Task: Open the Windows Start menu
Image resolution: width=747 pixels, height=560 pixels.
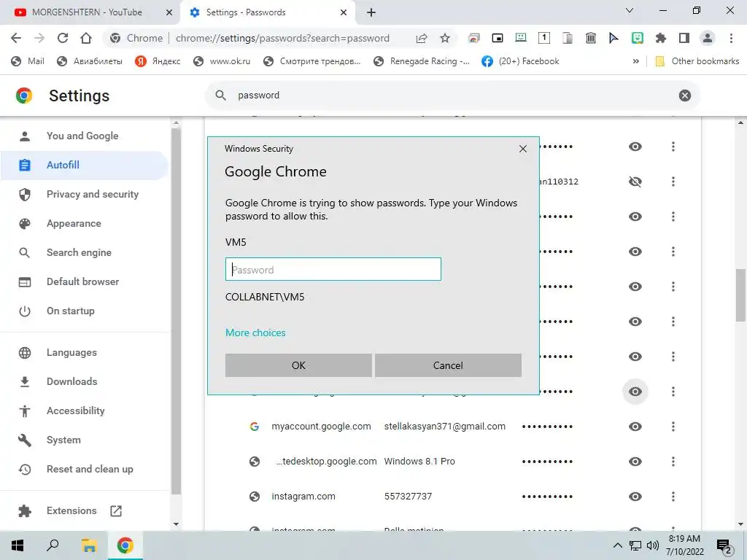Action: (18, 545)
